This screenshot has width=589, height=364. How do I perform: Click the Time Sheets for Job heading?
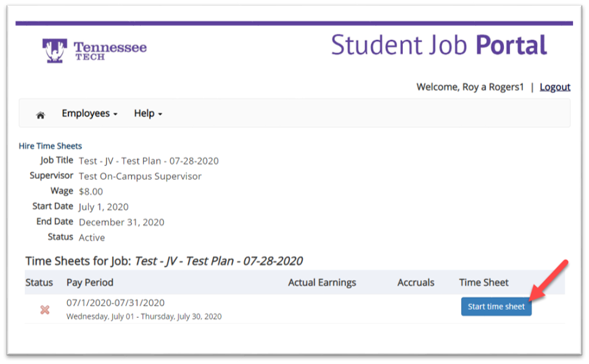[x=164, y=261]
